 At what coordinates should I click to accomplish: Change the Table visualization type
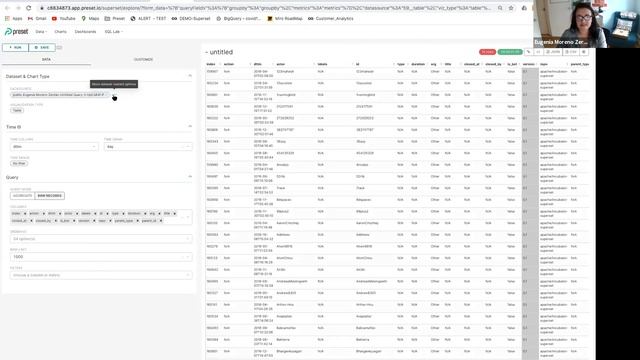(17, 111)
